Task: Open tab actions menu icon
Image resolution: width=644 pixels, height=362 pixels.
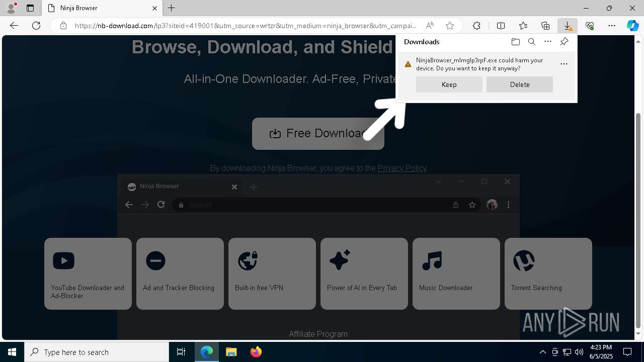Action: pyautogui.click(x=30, y=8)
